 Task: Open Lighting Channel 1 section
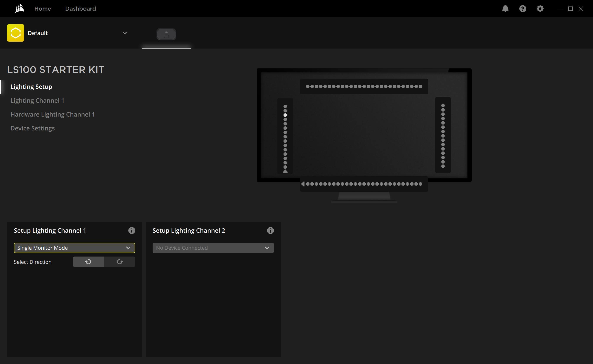pyautogui.click(x=37, y=100)
